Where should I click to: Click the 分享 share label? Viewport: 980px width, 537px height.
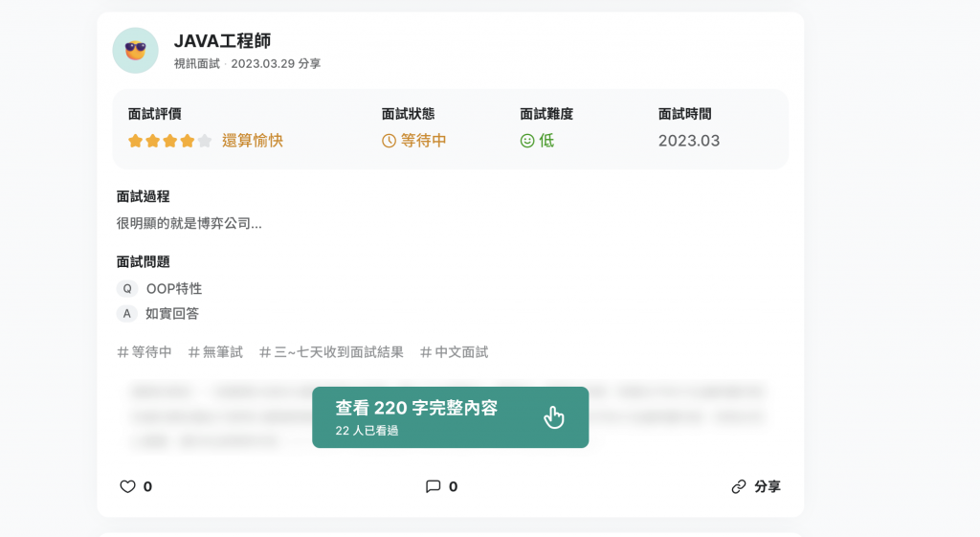pyautogui.click(x=768, y=486)
